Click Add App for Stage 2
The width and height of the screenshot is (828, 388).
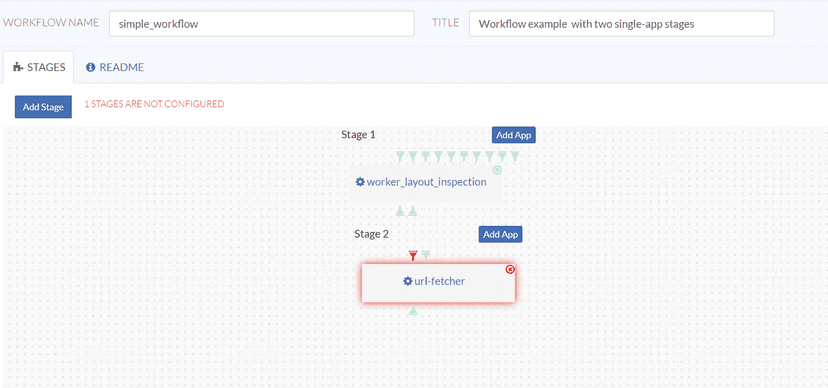pyautogui.click(x=500, y=234)
